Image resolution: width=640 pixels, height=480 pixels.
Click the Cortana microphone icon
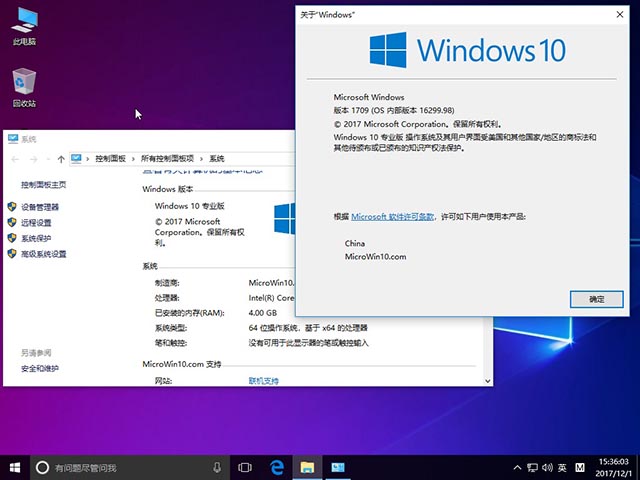tap(217, 467)
